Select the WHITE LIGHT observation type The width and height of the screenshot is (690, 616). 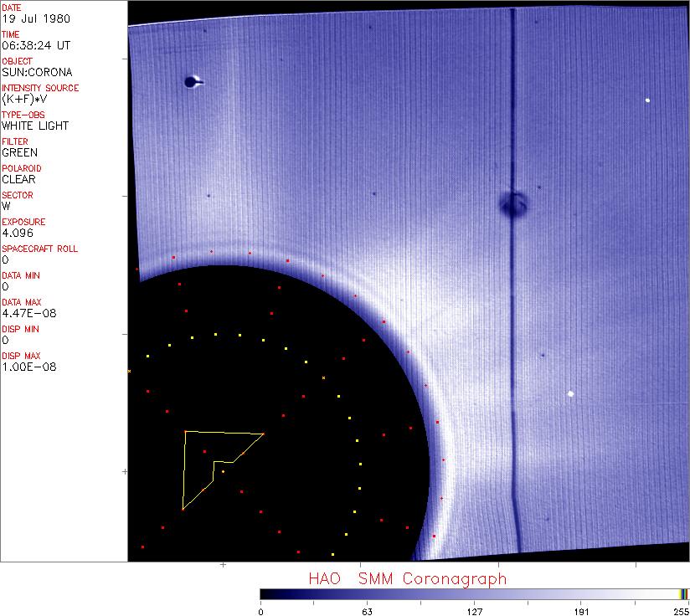coord(35,126)
